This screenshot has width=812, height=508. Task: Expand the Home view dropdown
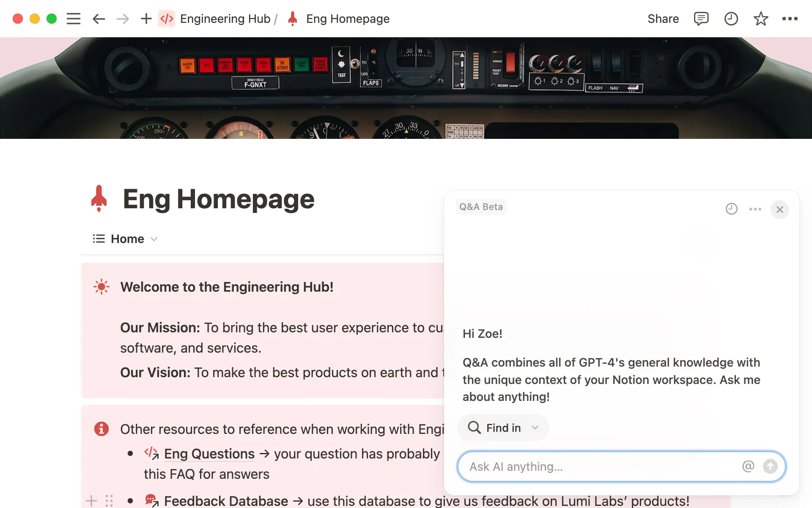pos(154,239)
